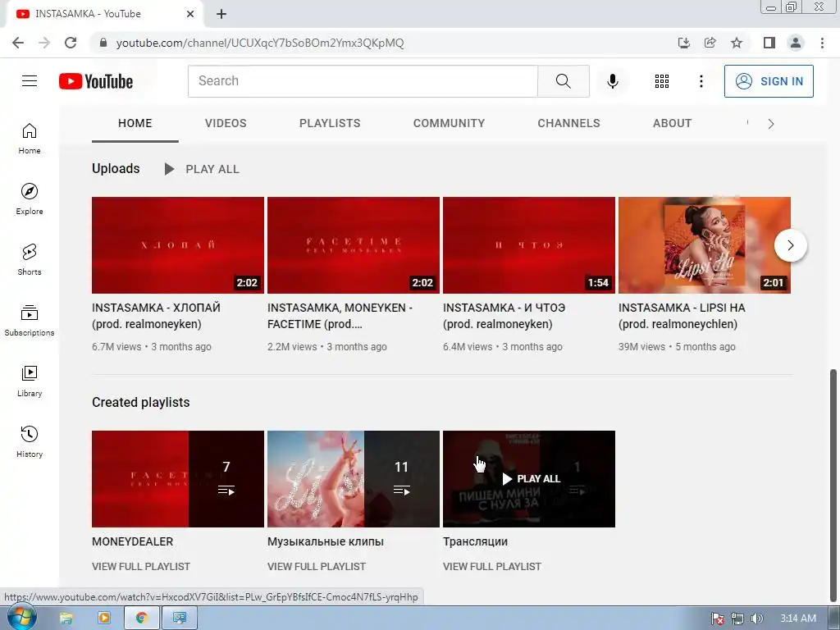Click the Chrome taskbar button
The height and width of the screenshot is (630, 840).
141,619
